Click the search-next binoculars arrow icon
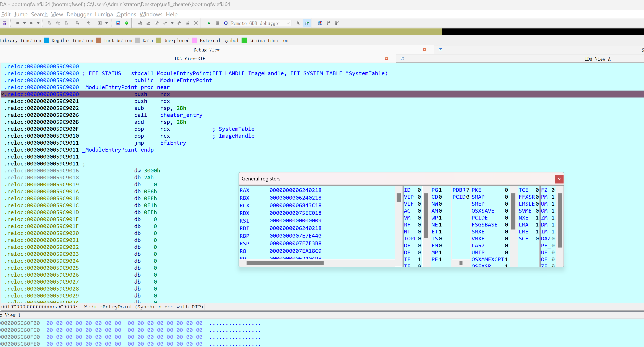Viewport: 644px width, 347px height. 77,23
